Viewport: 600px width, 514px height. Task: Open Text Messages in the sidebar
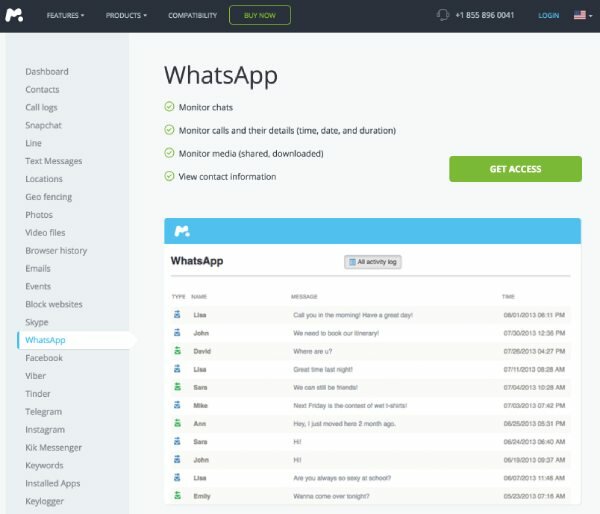pyautogui.click(x=54, y=161)
